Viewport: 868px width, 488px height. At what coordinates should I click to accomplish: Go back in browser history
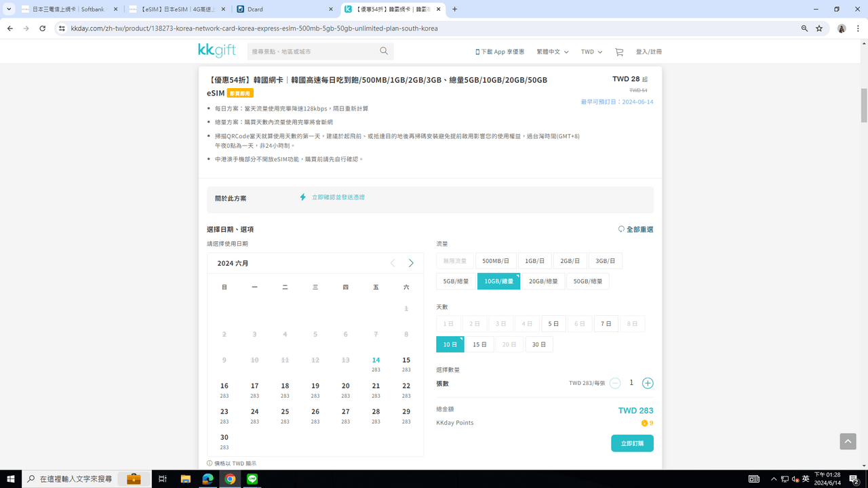click(x=10, y=28)
